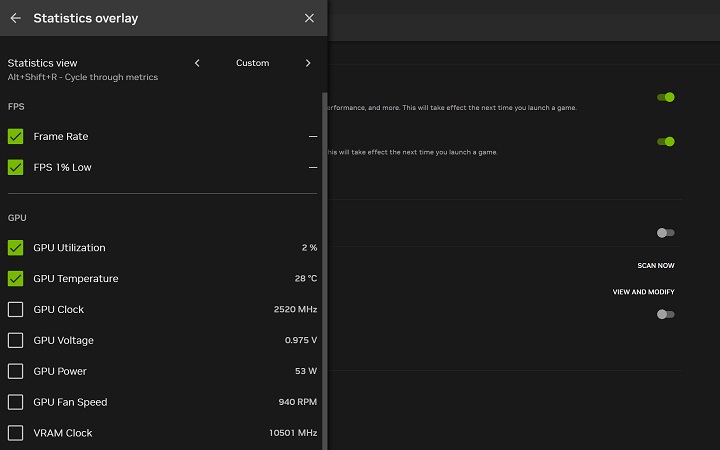The width and height of the screenshot is (720, 450).
Task: Disable the GPU Utilization checkbox
Action: tap(15, 247)
